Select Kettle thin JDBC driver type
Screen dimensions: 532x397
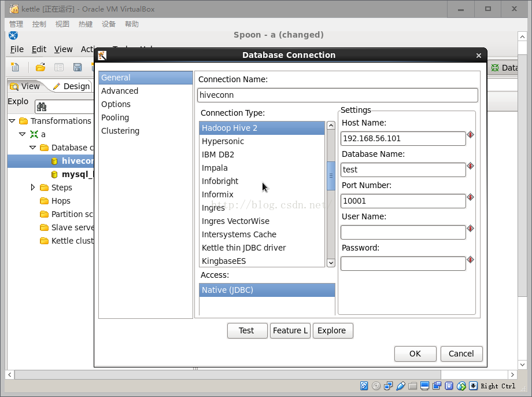point(262,248)
